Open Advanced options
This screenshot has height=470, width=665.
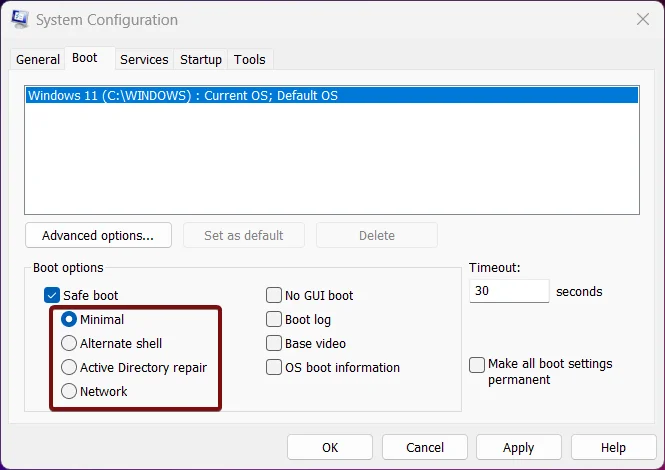coord(98,235)
